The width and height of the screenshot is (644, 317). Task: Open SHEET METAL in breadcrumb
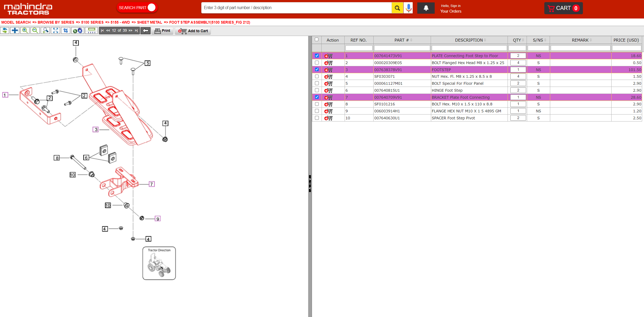(x=150, y=22)
